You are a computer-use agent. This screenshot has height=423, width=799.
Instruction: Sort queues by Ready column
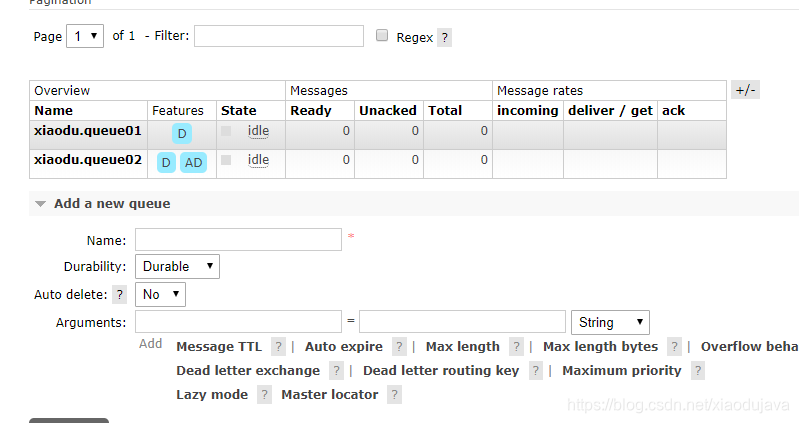(x=311, y=111)
